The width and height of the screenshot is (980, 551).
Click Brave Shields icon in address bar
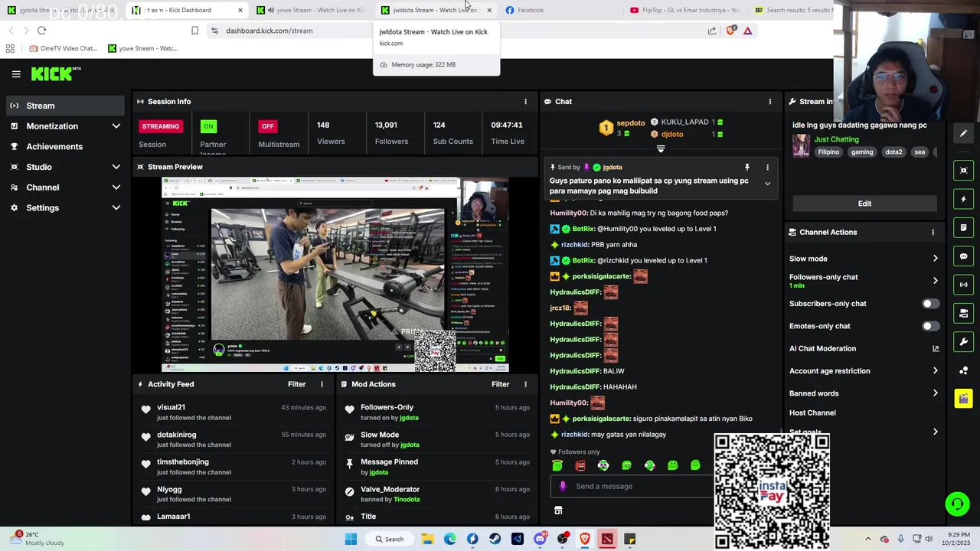pyautogui.click(x=730, y=31)
